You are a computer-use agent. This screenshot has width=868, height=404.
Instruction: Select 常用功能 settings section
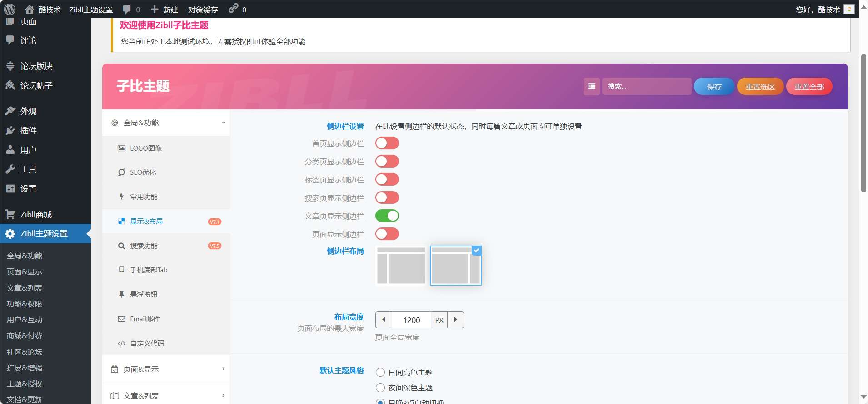pos(166,197)
